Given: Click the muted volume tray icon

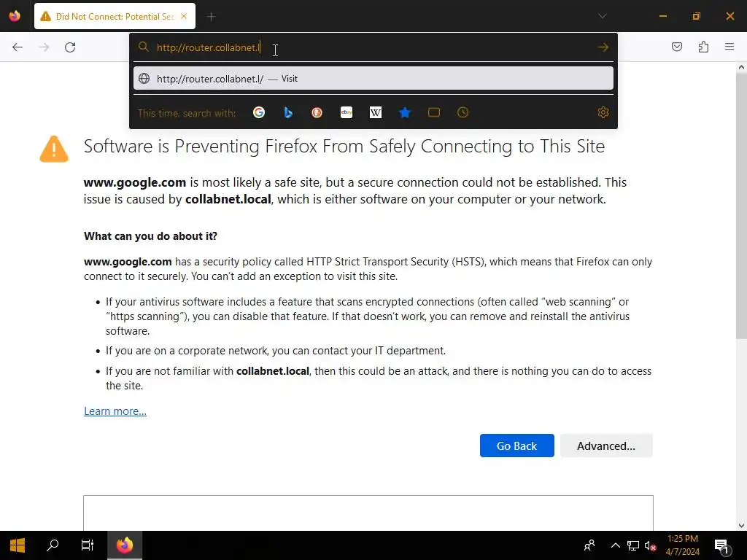Looking at the screenshot, I should 650,545.
